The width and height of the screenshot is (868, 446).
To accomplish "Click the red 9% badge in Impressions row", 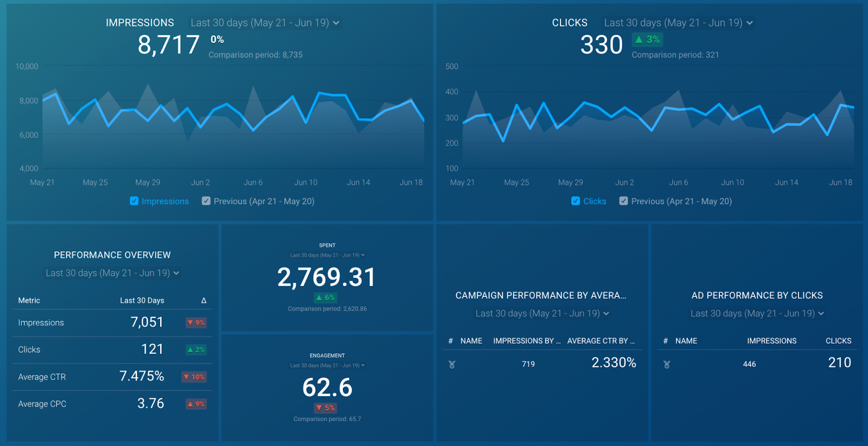I will click(x=196, y=322).
